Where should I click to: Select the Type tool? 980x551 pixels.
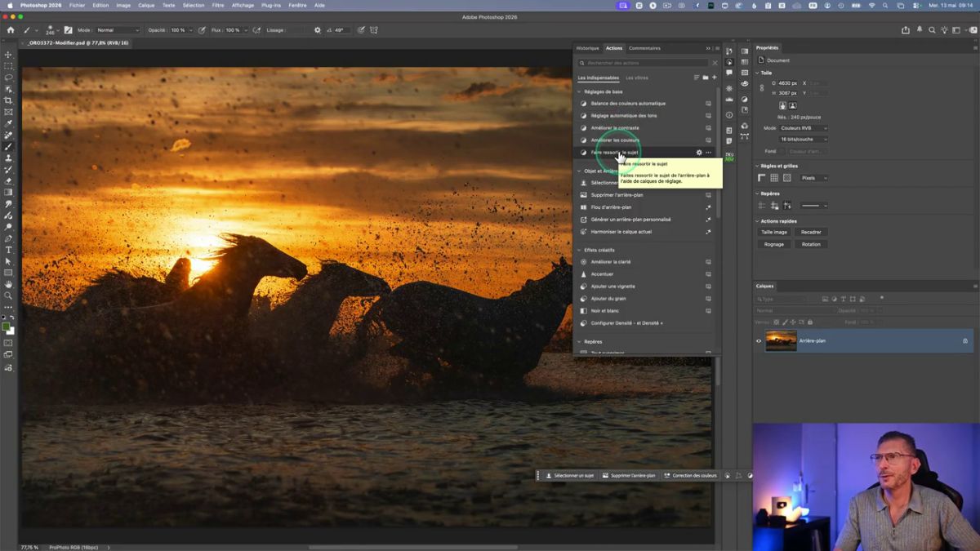pos(8,250)
